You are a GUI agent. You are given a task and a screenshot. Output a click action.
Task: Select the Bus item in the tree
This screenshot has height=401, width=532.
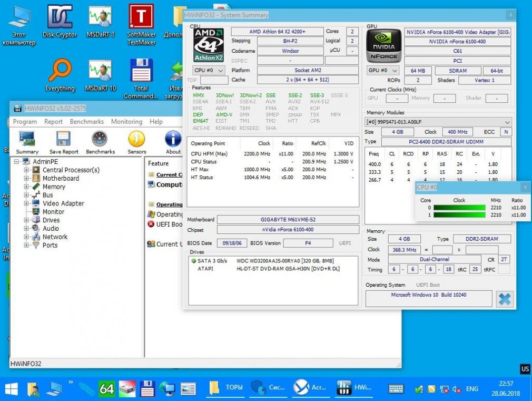[47, 195]
